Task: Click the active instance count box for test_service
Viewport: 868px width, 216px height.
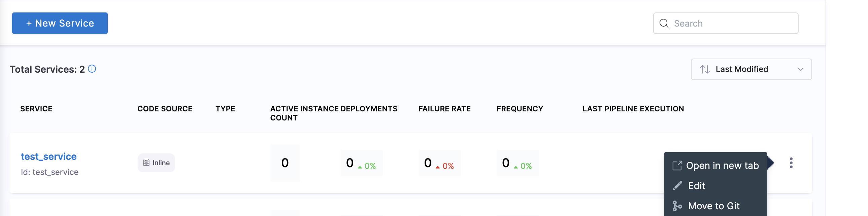Action: tap(285, 163)
